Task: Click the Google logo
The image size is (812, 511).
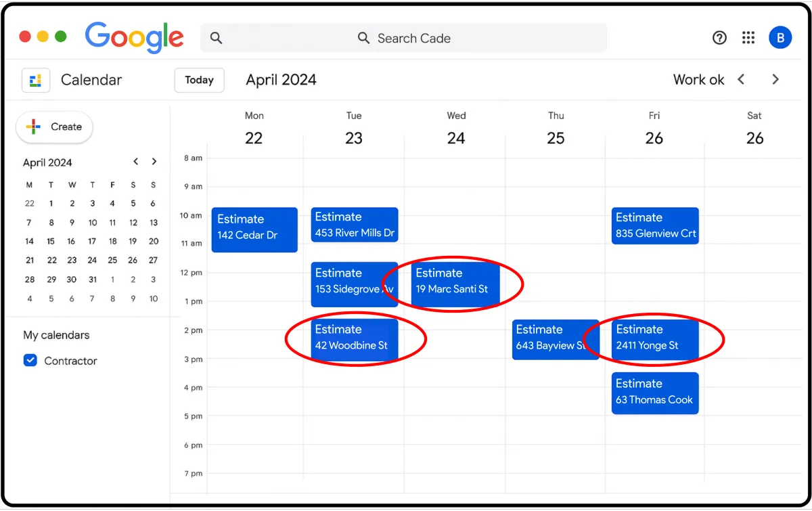Action: (135, 37)
